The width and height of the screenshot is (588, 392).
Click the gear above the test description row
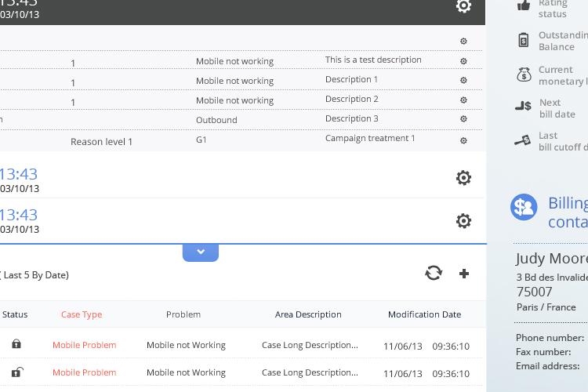[x=463, y=42]
